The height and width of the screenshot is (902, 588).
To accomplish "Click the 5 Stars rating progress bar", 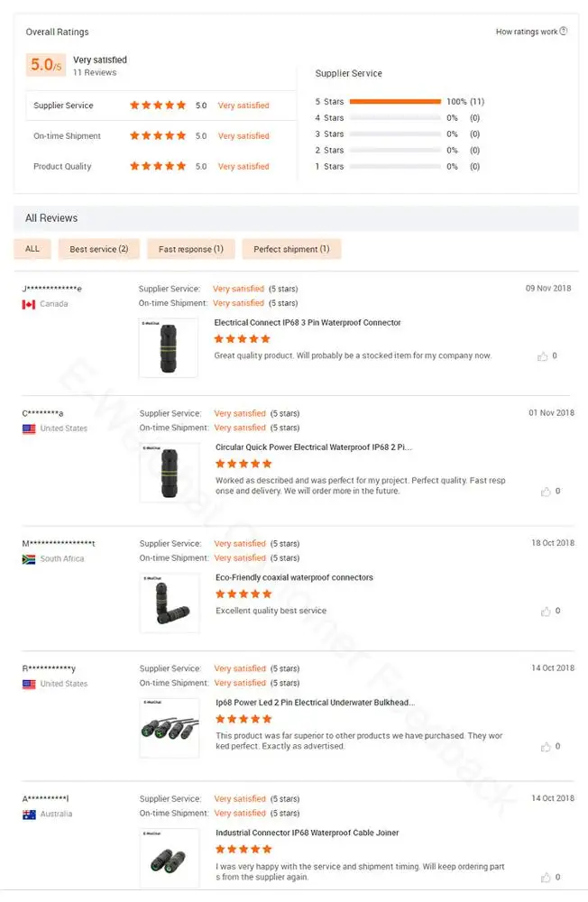I will 395,102.
